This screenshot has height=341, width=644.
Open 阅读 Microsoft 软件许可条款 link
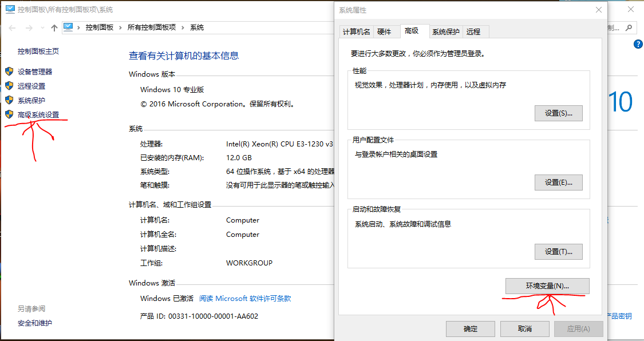(x=245, y=298)
